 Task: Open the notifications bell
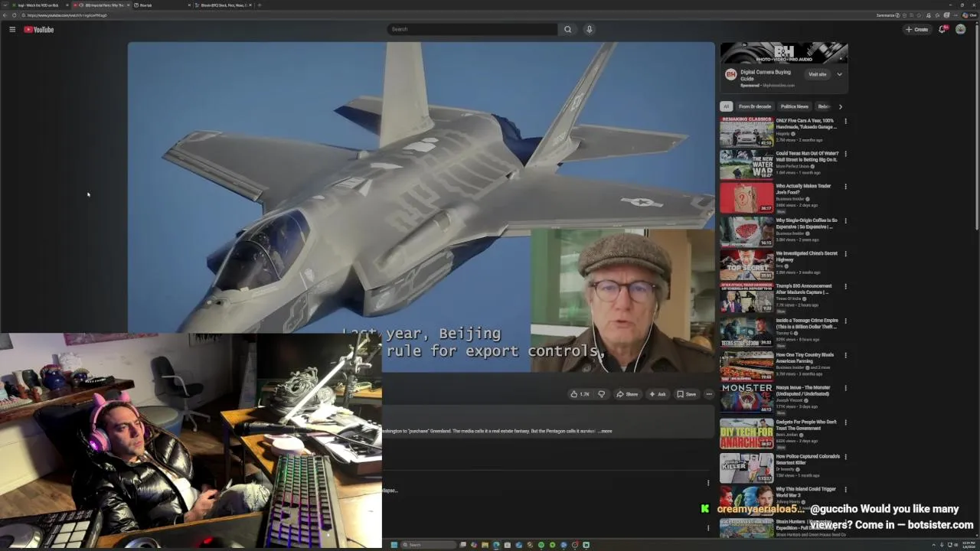(942, 29)
